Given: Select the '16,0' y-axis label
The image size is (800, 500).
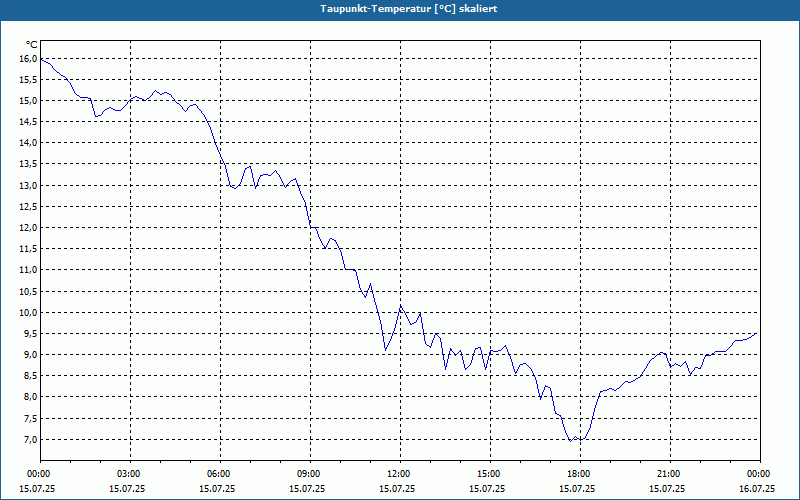Looking at the screenshot, I should [x=29, y=59].
